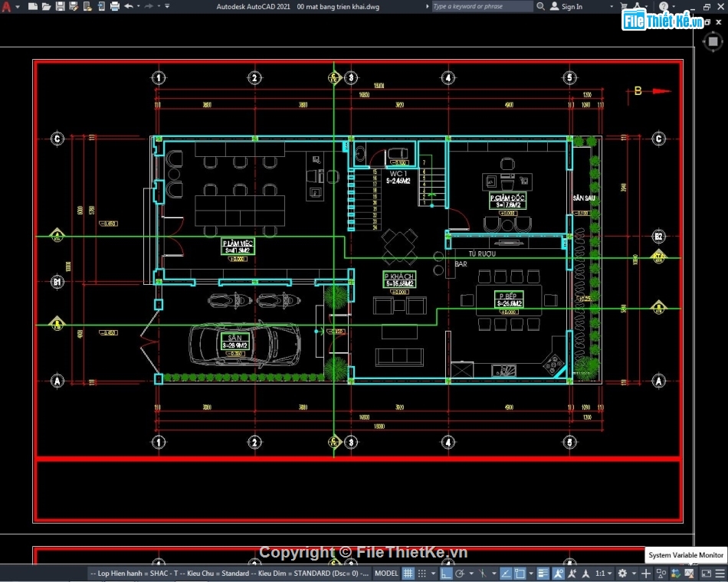
Task: Open Object Snap options dropdown arrow
Action: pyautogui.click(x=531, y=574)
